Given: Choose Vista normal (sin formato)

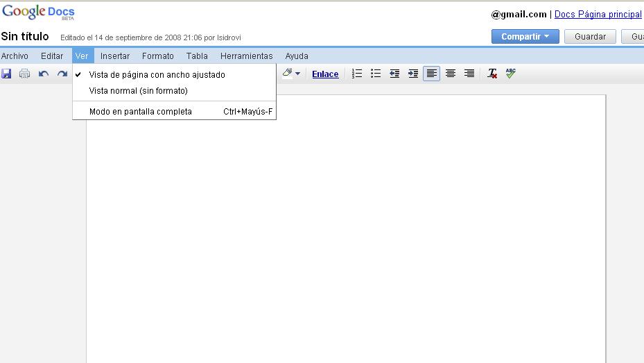Looking at the screenshot, I should click(x=174, y=91).
